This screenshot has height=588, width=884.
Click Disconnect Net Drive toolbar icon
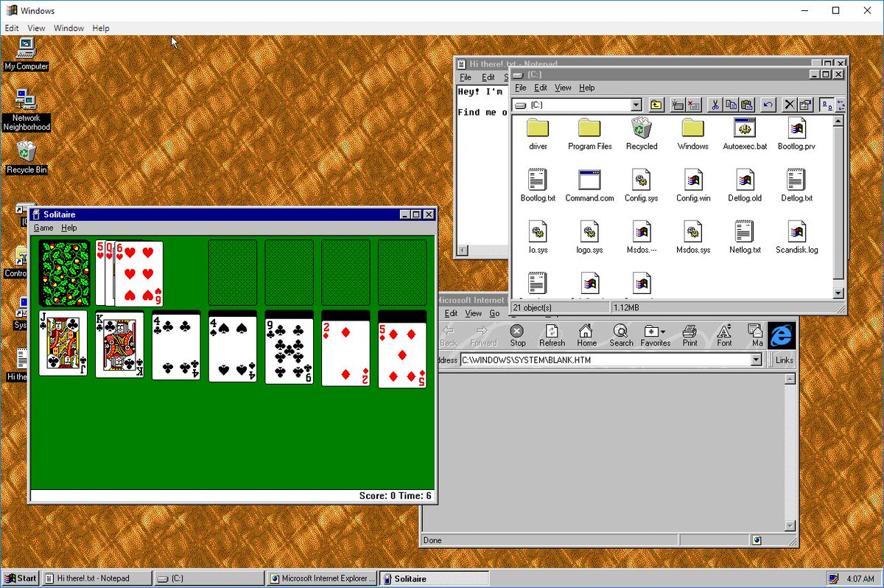point(693,105)
